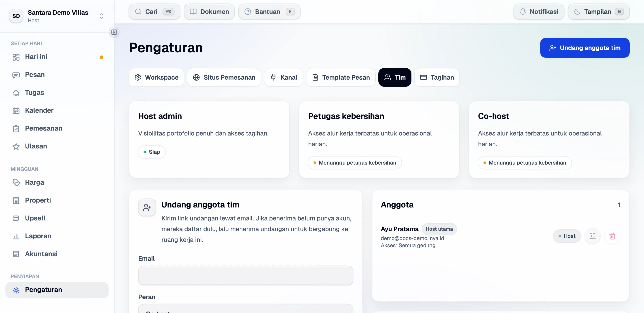Click the Host utama tag
The width and height of the screenshot is (644, 313).
pos(439,229)
